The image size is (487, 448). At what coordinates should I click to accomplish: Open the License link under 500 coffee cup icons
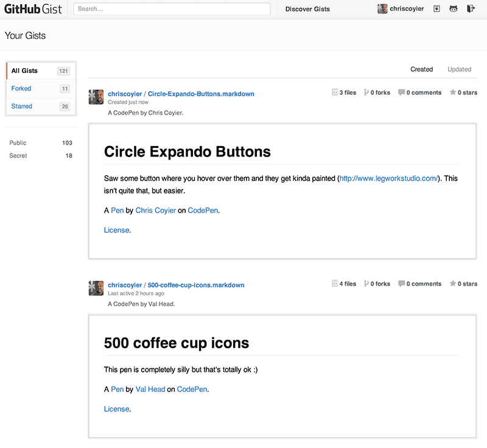click(116, 408)
